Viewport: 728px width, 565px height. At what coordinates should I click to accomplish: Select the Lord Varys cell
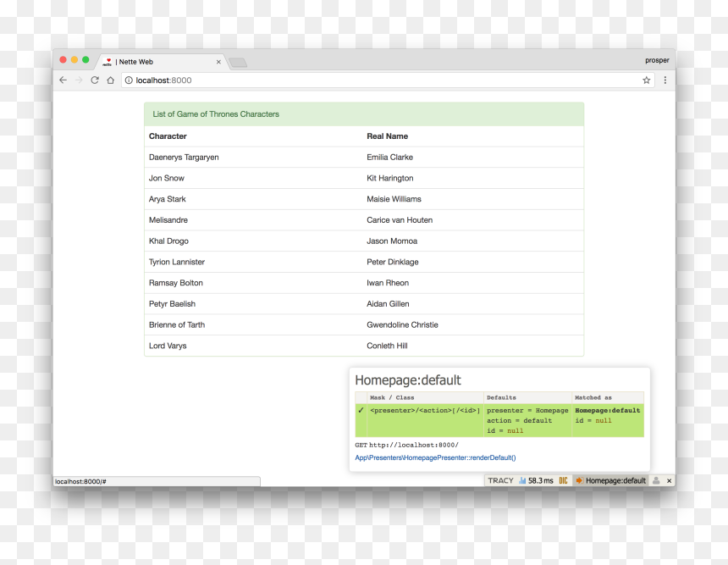pos(253,346)
